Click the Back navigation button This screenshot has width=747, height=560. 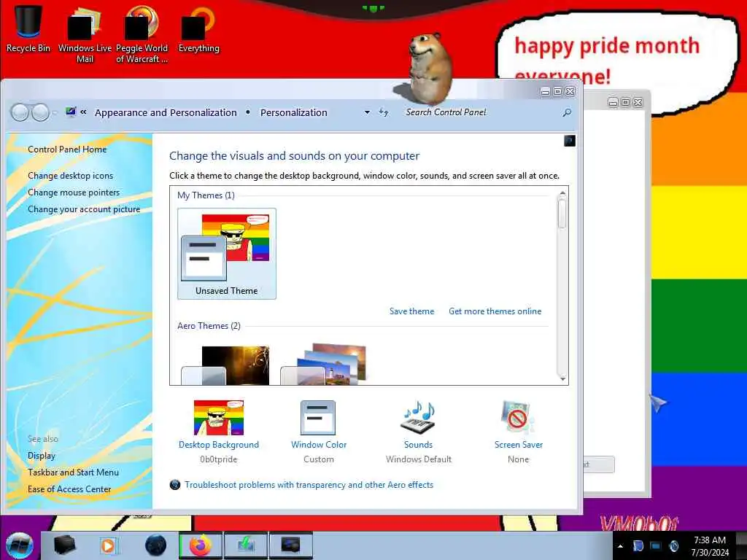(x=20, y=112)
